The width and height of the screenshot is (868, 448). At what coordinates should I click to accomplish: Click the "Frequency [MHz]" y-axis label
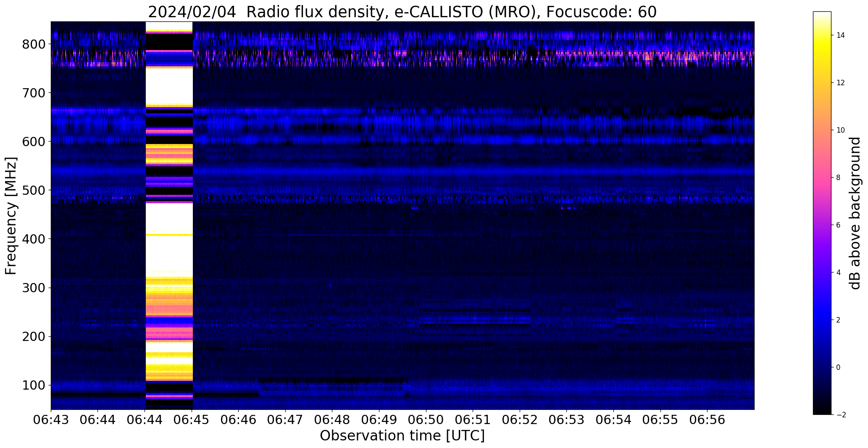click(11, 216)
